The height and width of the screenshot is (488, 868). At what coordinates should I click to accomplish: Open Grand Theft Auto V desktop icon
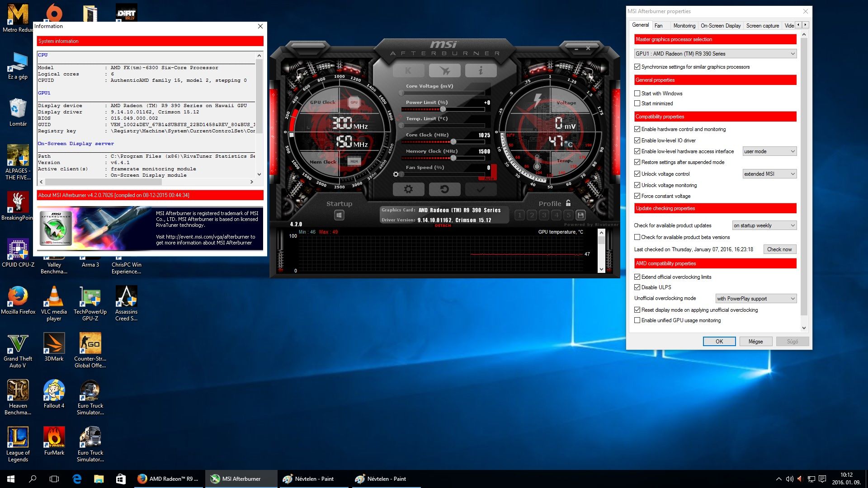pos(18,351)
